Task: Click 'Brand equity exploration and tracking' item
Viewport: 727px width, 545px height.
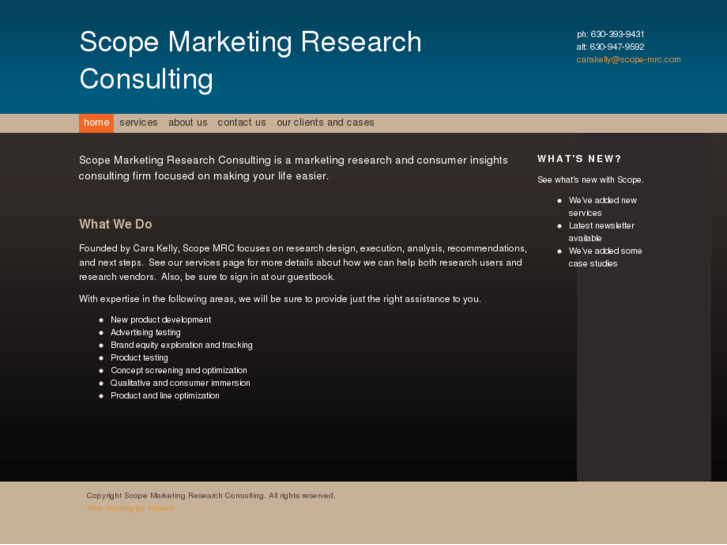Action: 181,345
